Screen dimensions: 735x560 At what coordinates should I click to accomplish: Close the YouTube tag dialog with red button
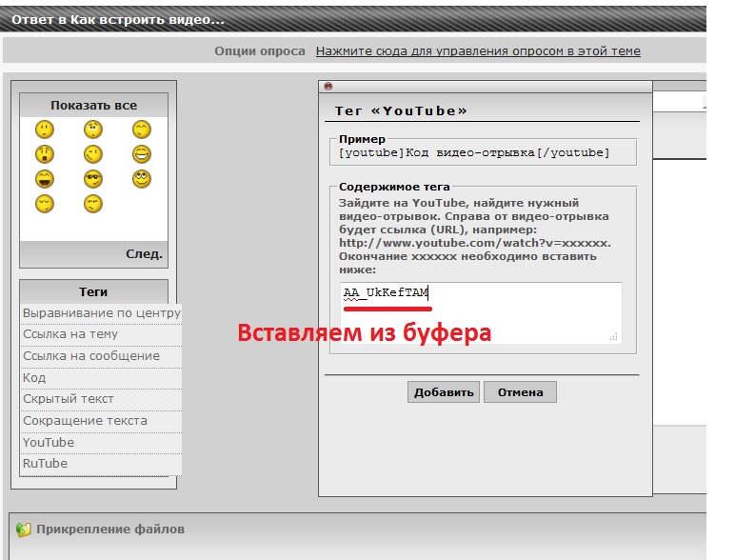point(328,87)
